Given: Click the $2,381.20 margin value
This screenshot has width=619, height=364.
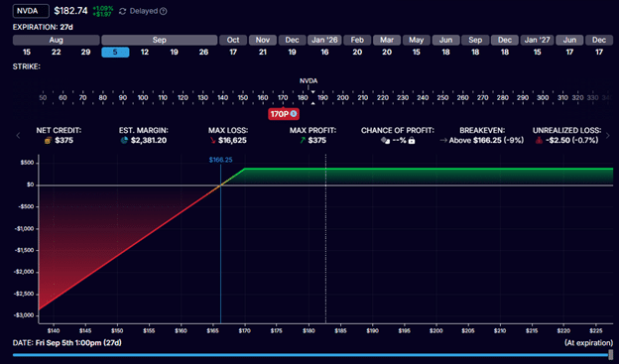Looking at the screenshot, I should [x=149, y=140].
